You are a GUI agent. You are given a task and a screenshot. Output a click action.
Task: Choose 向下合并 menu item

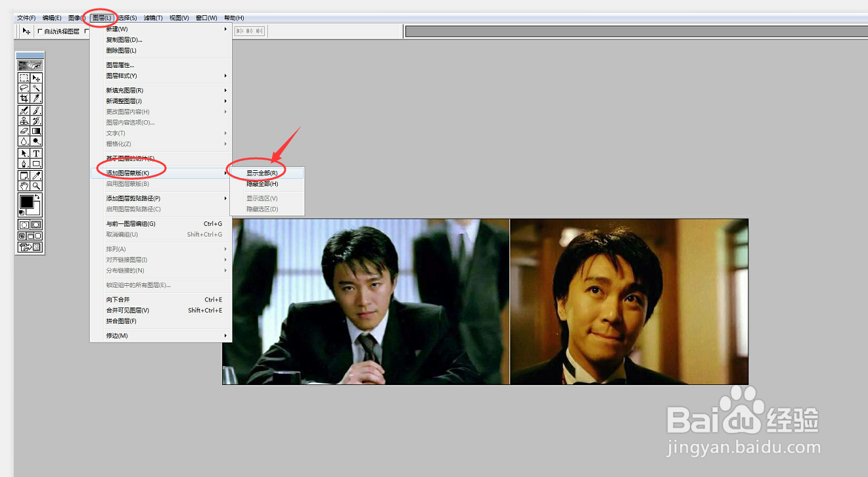point(161,300)
